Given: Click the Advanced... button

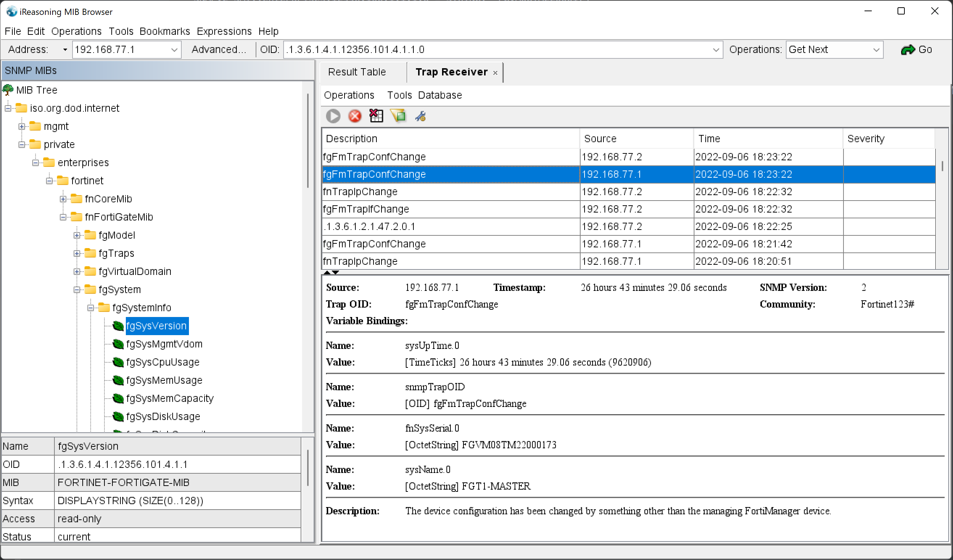Looking at the screenshot, I should click(219, 50).
